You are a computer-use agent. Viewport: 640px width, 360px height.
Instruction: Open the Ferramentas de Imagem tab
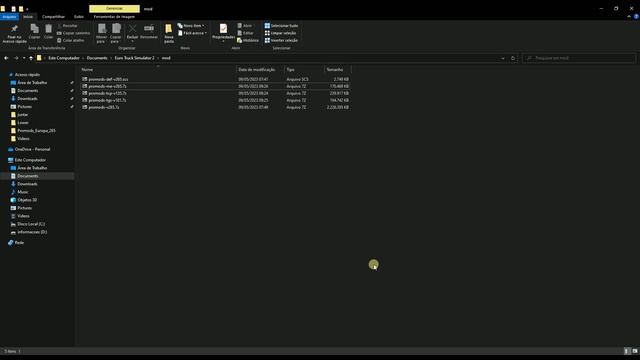pyautogui.click(x=114, y=17)
